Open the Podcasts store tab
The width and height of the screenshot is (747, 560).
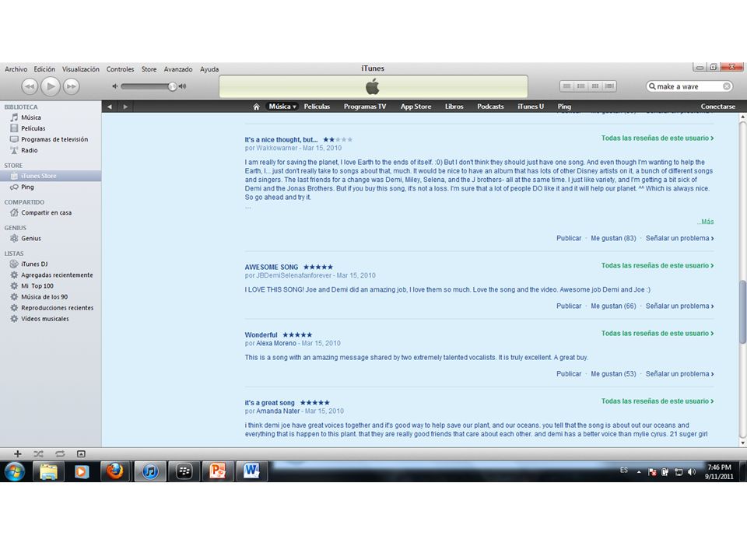pos(490,107)
